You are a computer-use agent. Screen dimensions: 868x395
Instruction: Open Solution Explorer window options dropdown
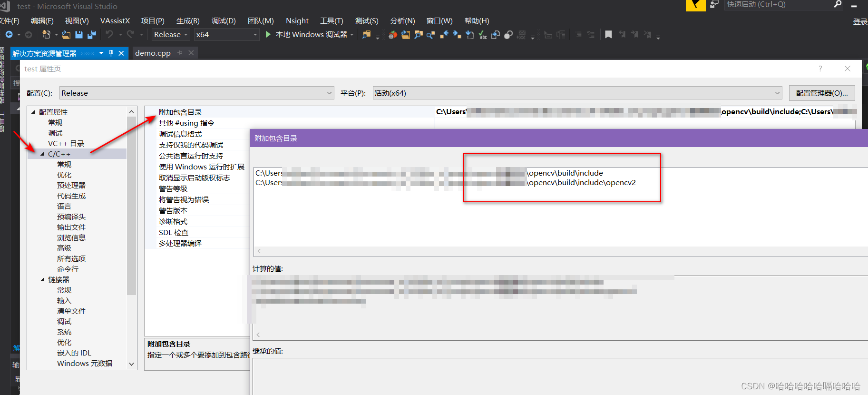101,53
